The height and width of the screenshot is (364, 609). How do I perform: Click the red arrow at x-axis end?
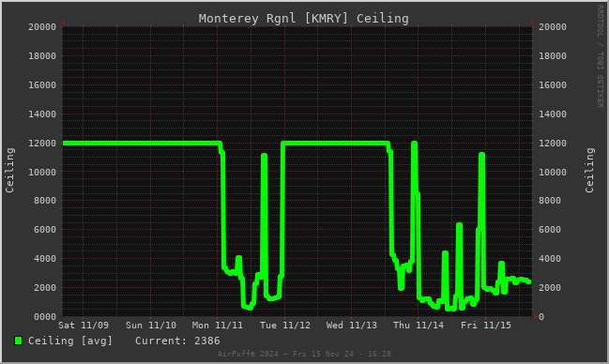(537, 316)
